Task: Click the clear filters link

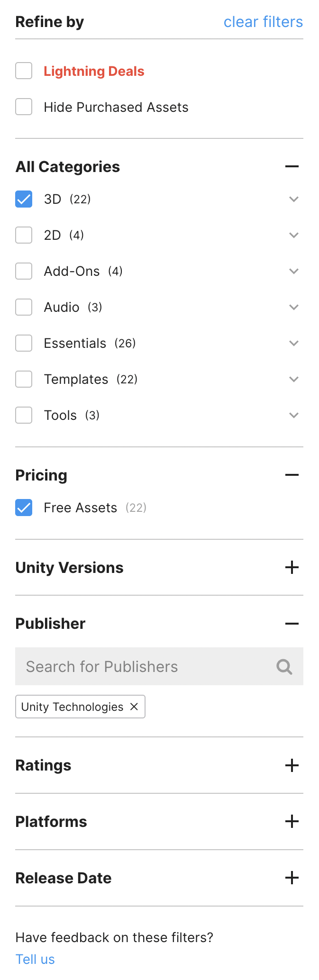Action: coord(263,22)
